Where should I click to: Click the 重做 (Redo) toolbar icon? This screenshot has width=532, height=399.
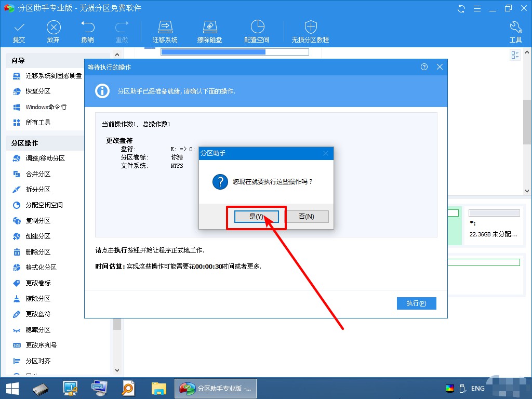pos(122,32)
